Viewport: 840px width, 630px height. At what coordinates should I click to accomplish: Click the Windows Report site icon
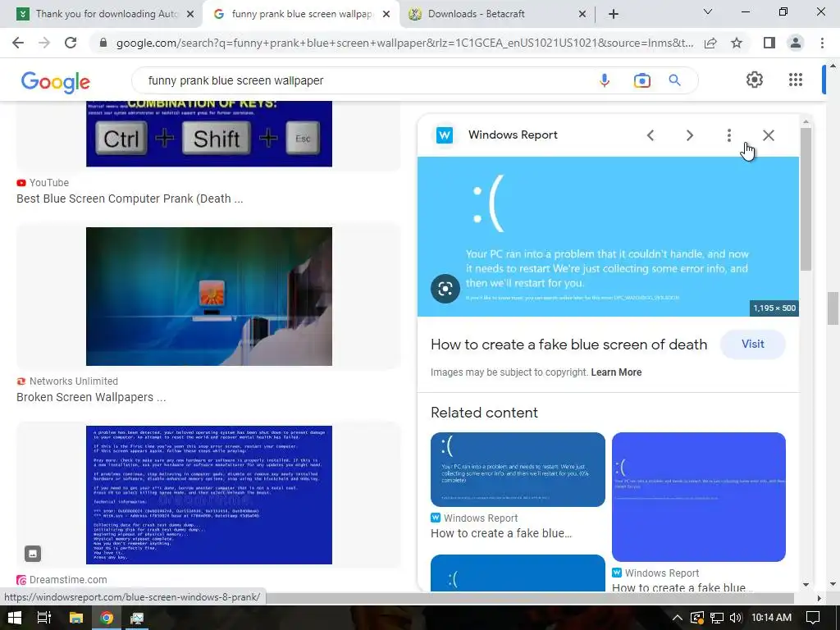(444, 135)
